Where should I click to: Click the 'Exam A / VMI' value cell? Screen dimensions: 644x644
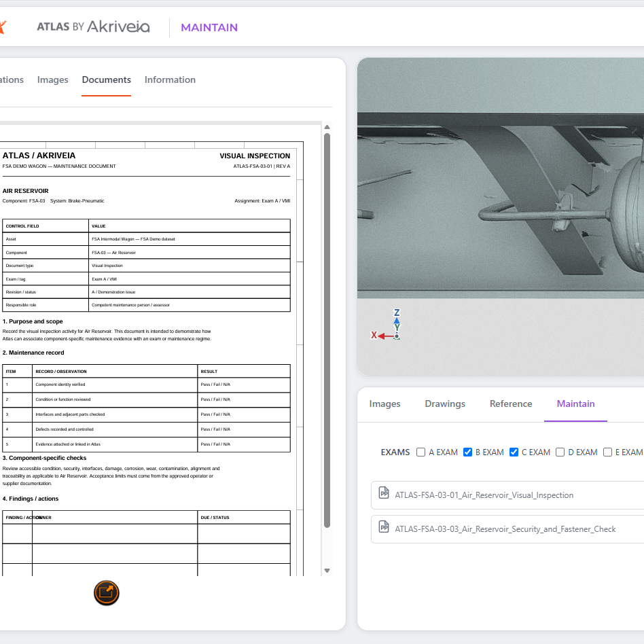(x=190, y=279)
